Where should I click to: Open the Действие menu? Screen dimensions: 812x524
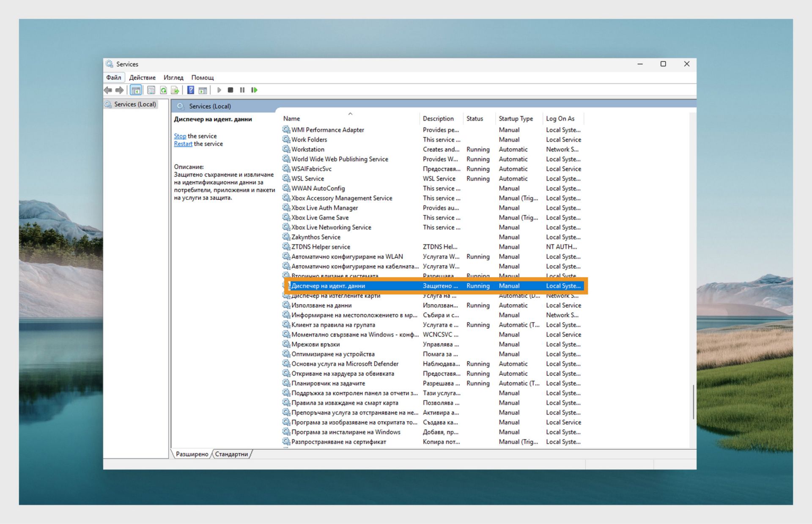[x=142, y=77]
